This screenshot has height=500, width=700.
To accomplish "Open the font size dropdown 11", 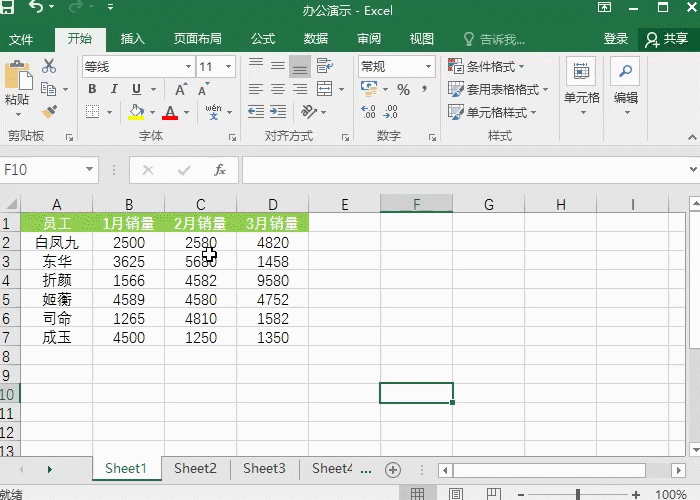I will click(229, 67).
